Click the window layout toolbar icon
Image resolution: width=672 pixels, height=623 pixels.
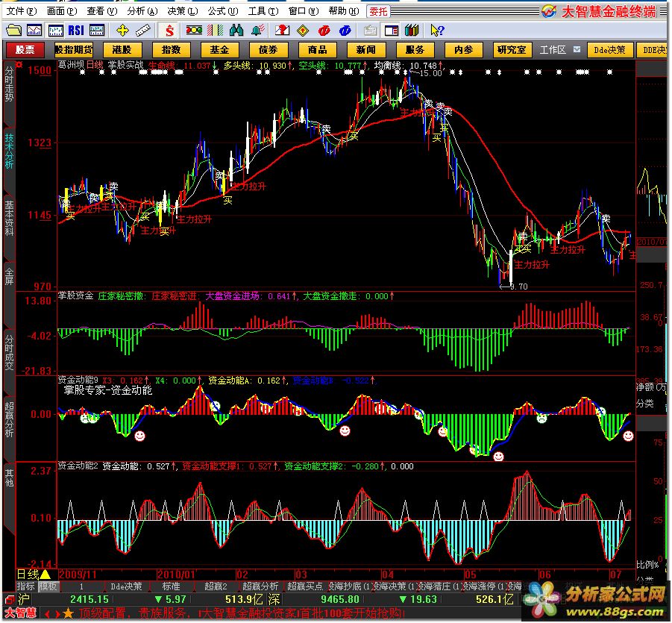pos(392,31)
